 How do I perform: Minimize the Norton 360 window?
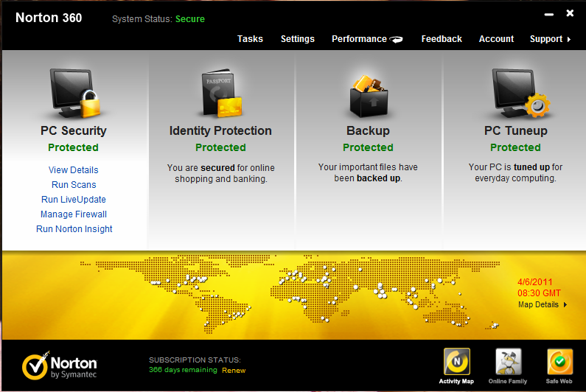pos(548,15)
